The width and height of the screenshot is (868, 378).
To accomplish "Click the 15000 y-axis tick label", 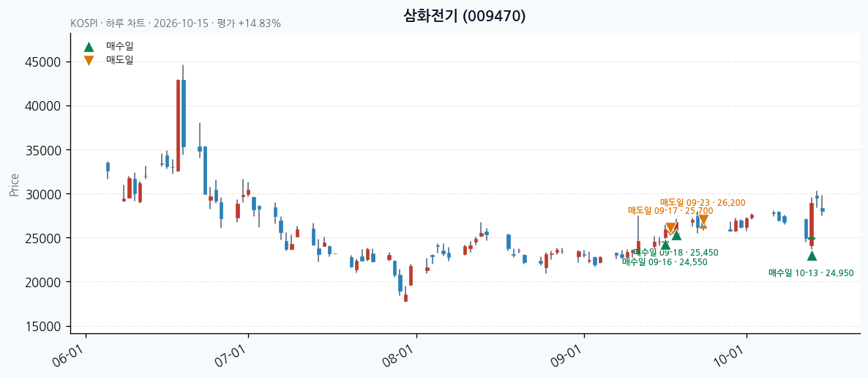I will (42, 327).
